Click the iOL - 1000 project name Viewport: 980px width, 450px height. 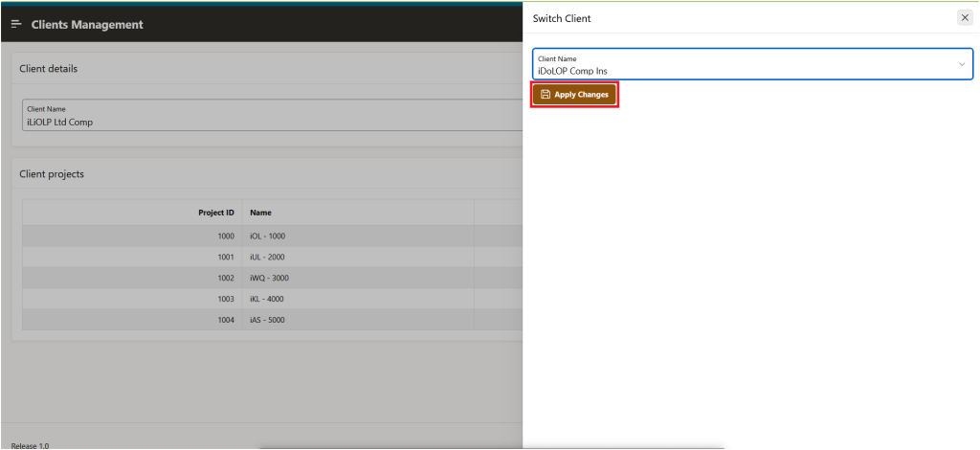coord(268,236)
